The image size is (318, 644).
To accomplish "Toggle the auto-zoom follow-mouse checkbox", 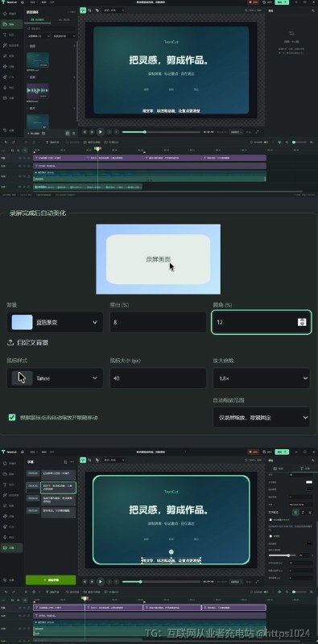I will [12, 417].
